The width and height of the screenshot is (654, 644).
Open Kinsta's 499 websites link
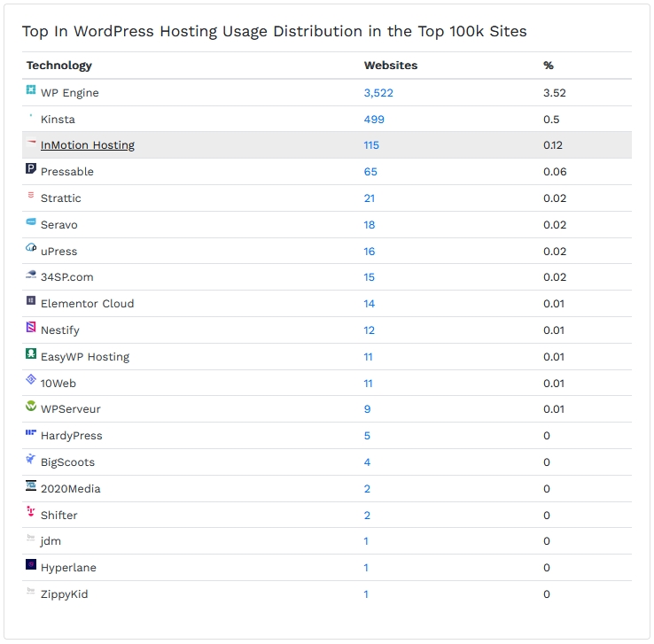coord(374,120)
